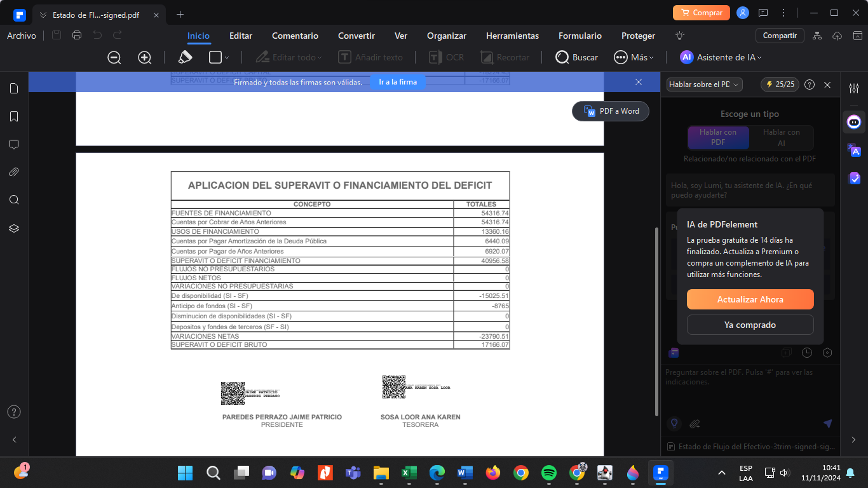
Task: Click the vertical document scrollbar
Action: tap(656, 318)
